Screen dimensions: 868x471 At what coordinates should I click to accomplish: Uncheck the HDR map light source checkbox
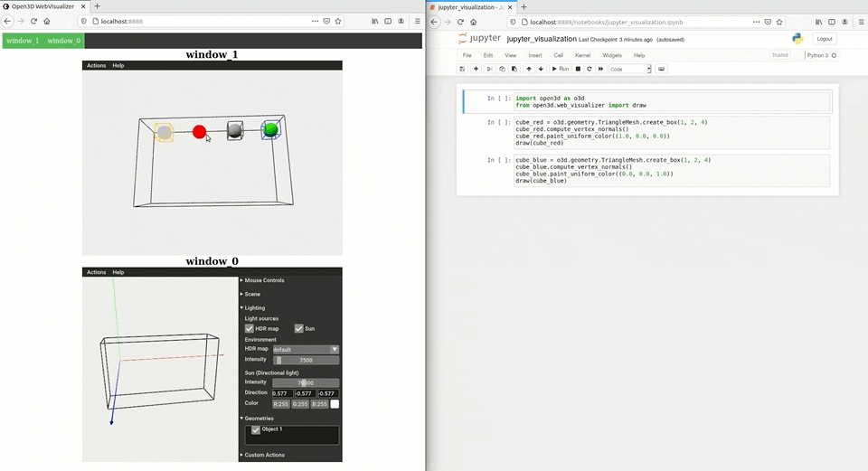click(250, 329)
